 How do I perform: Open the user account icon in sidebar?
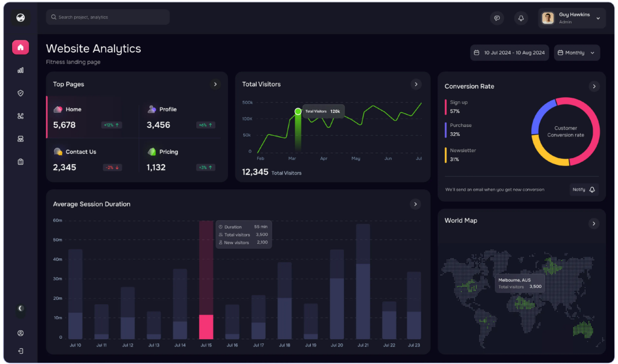coord(21,333)
